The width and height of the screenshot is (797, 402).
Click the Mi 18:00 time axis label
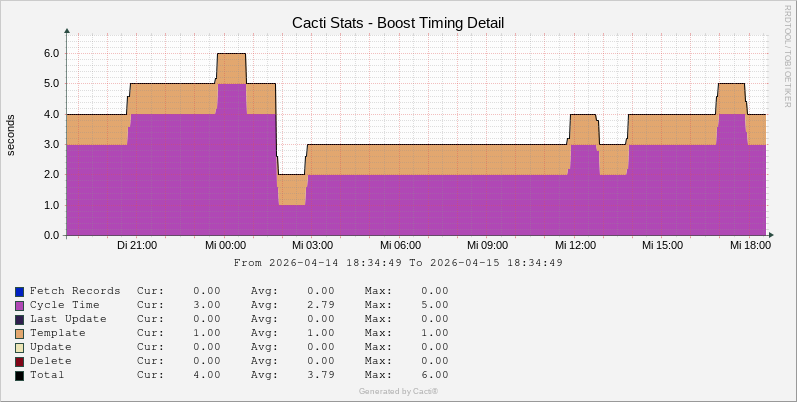point(749,245)
